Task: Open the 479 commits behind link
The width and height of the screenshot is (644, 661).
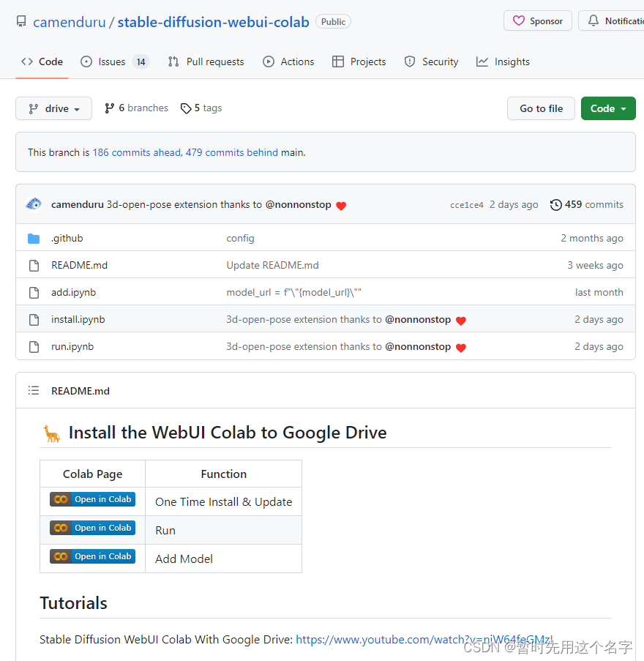Action: coord(232,152)
